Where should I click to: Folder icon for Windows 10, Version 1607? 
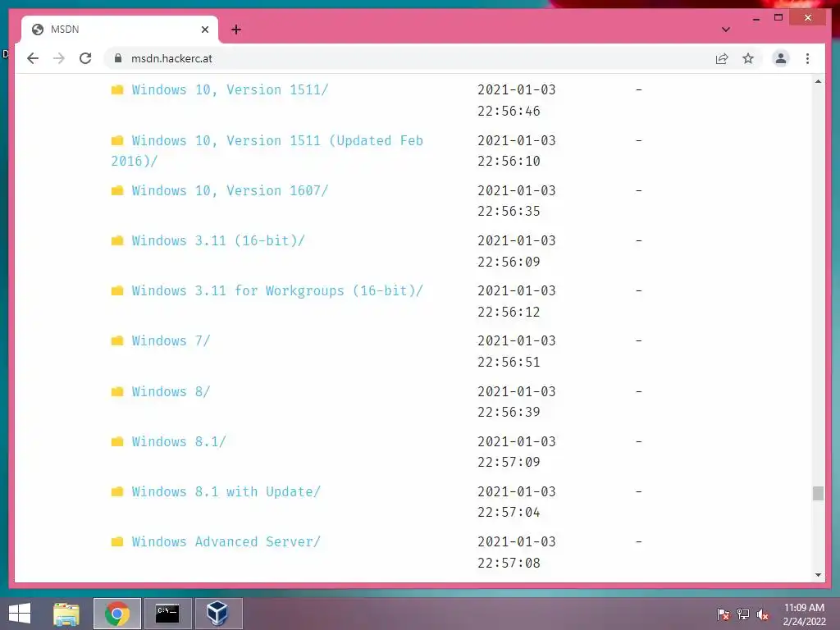[x=117, y=190]
